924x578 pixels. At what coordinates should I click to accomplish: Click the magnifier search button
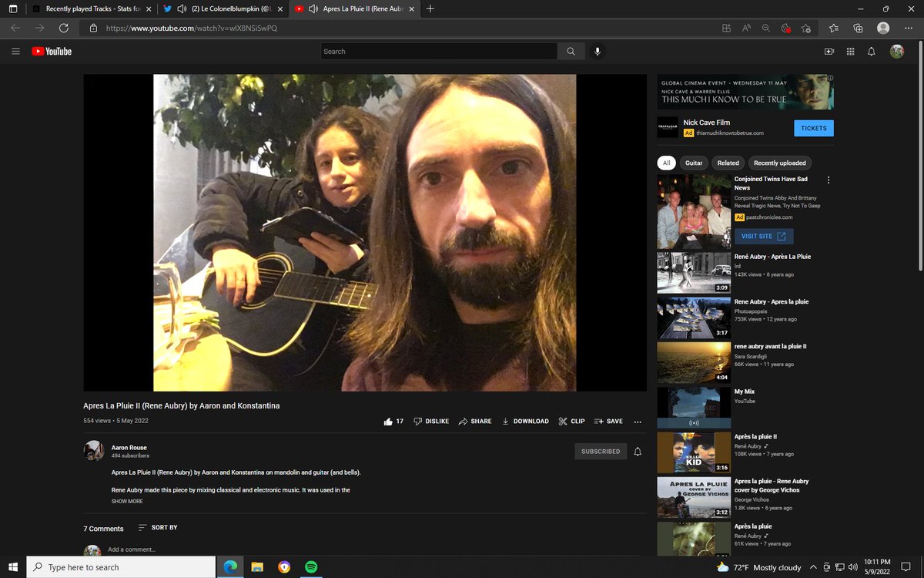tap(571, 52)
